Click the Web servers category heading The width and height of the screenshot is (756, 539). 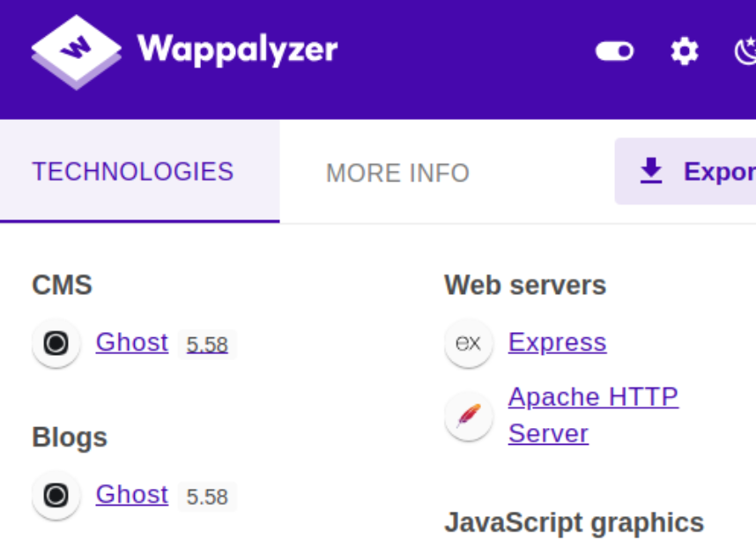click(525, 285)
